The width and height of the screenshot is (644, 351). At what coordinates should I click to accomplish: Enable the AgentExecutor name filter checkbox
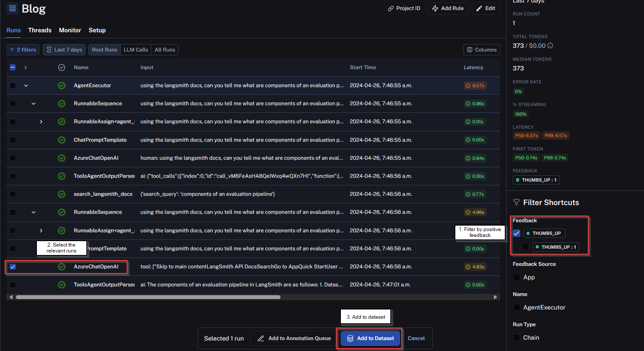(x=517, y=307)
